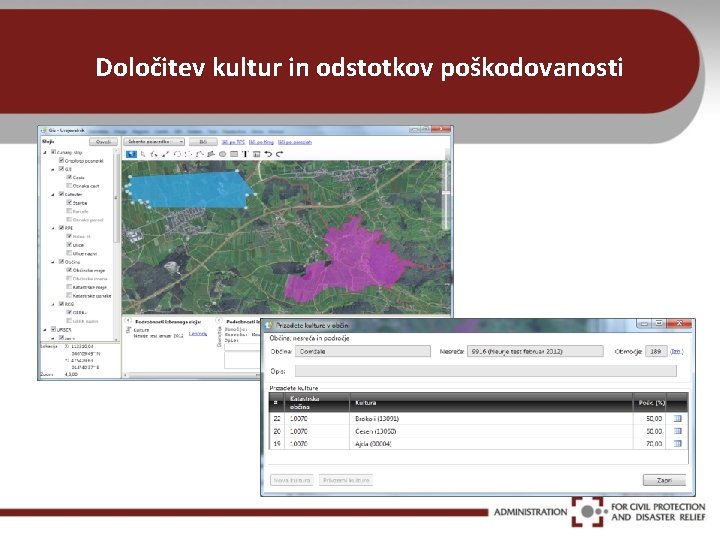Toggle the RPE group checkbox
Screen dimensions: 720x540
pos(61,228)
